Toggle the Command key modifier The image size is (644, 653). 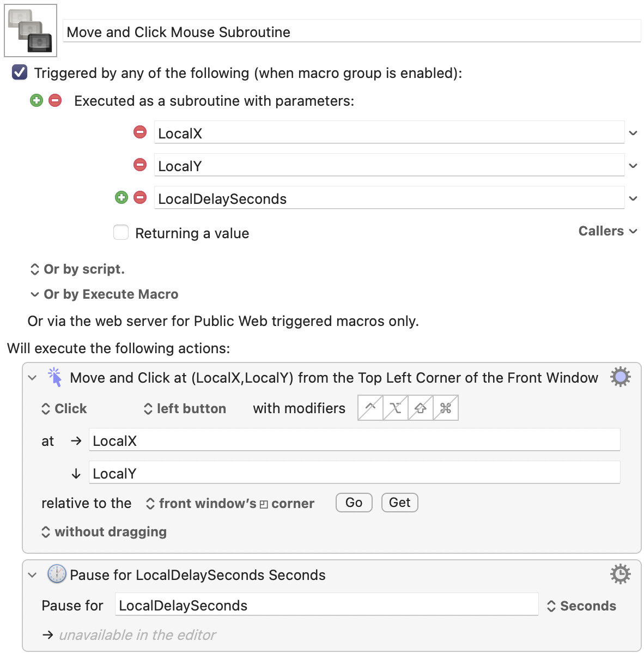point(446,408)
